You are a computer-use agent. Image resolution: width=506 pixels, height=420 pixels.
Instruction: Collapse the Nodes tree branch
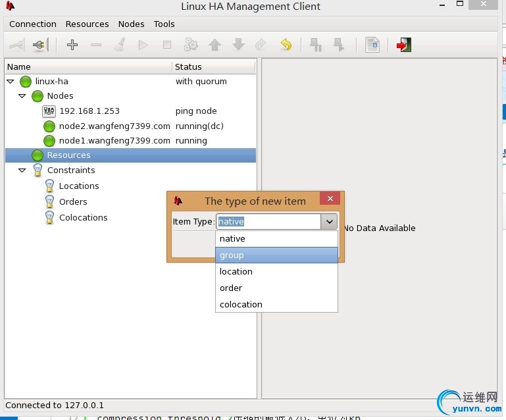22,96
